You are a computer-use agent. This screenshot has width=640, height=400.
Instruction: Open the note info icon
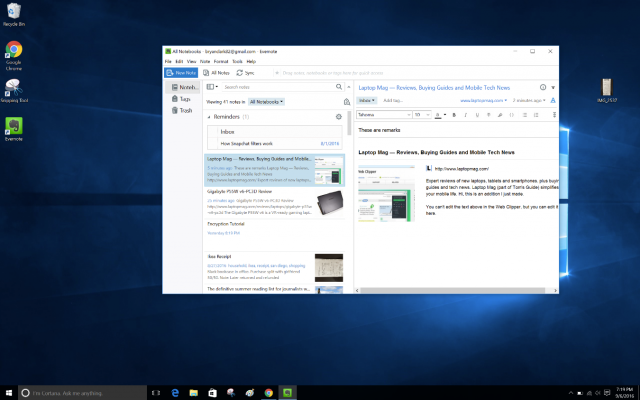tap(543, 87)
